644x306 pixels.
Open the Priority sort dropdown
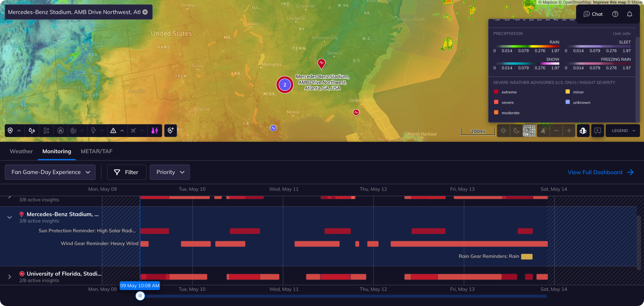click(x=170, y=172)
